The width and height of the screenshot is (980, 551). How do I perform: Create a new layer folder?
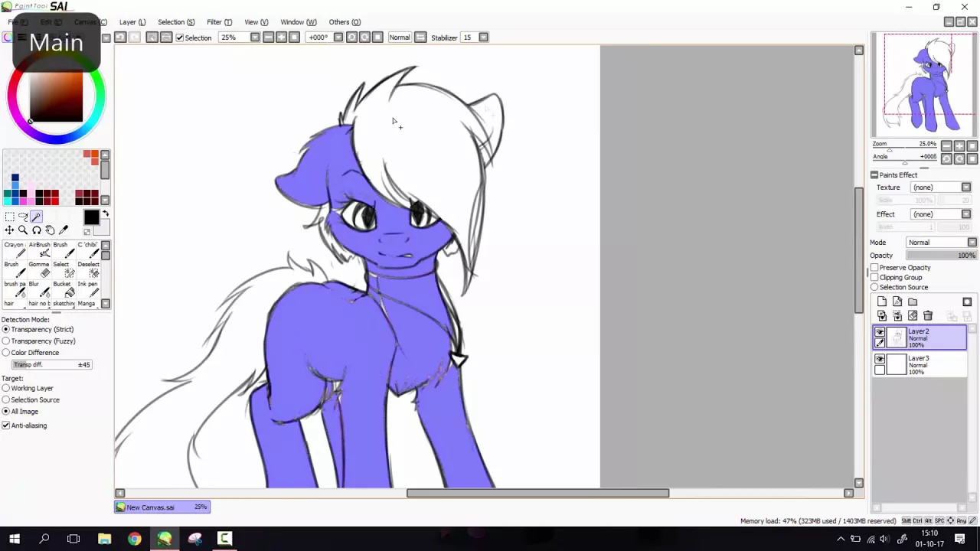coord(913,302)
